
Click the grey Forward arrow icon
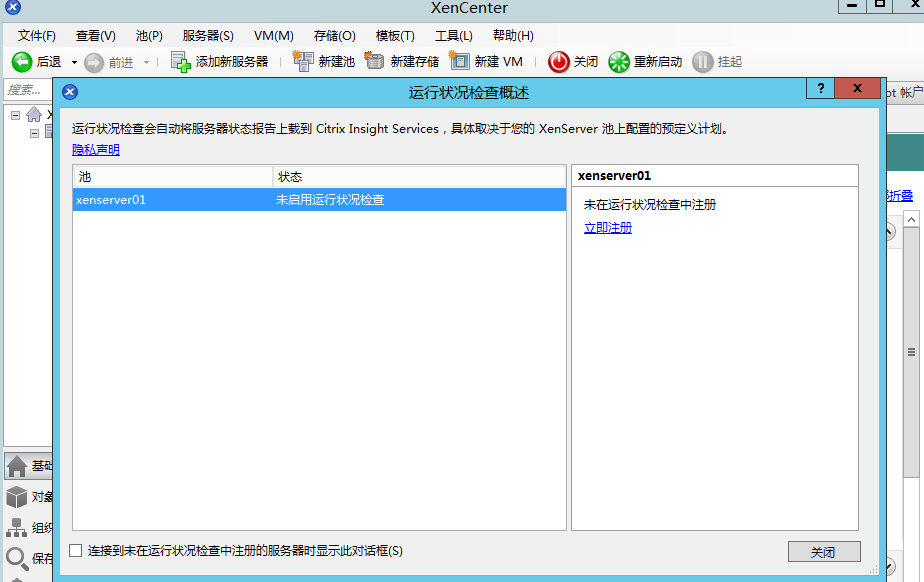point(94,62)
